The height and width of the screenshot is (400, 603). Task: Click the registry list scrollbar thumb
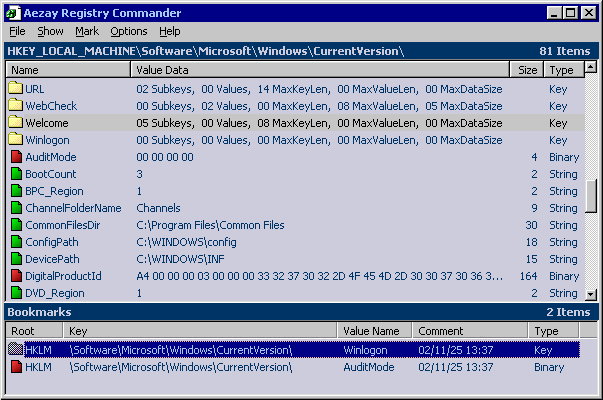[x=590, y=196]
